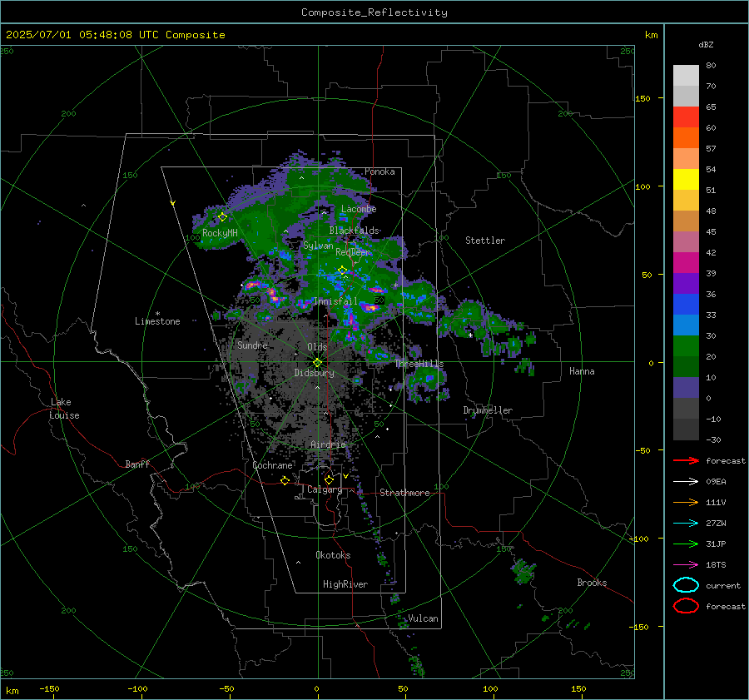
Task: Select the blue 36-33 dBZ swatch
Action: coord(686,305)
